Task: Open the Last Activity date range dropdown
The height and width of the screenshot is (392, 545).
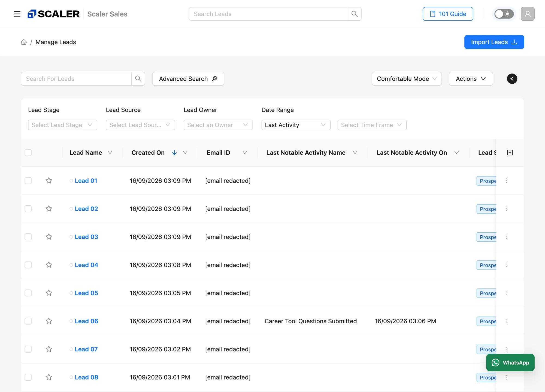Action: 296,125
